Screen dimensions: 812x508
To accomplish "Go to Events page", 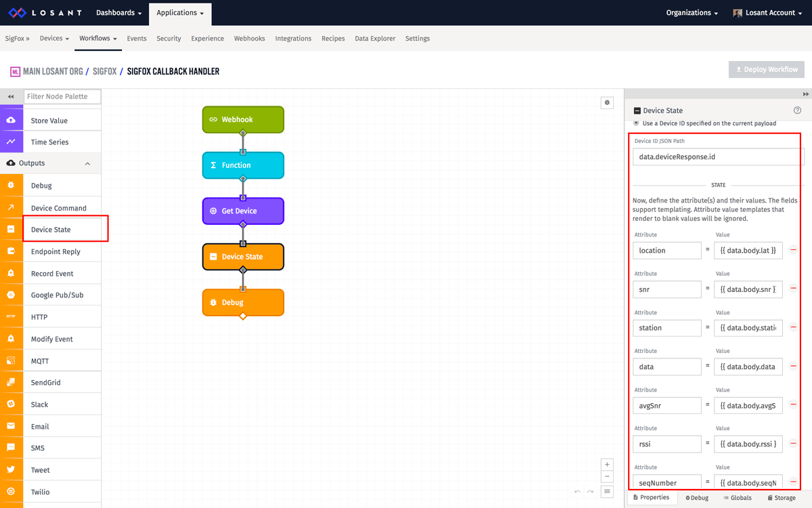I will click(x=137, y=39).
